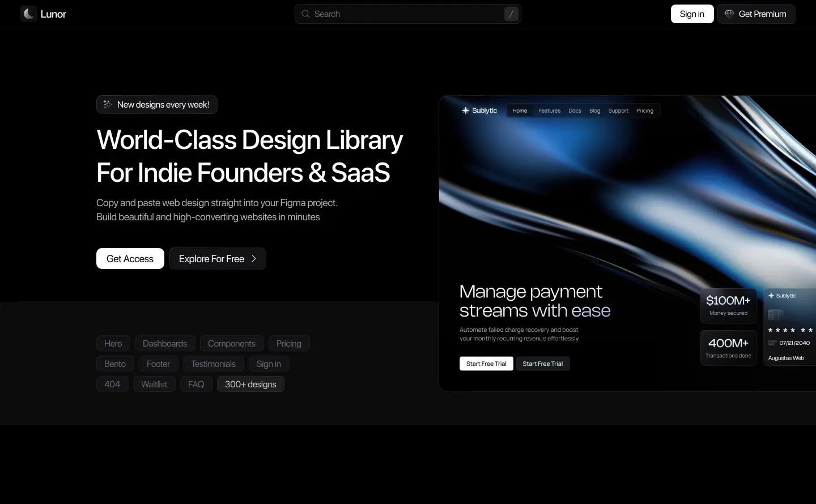
Task: Open the New designs every week badge
Action: [x=157, y=105]
